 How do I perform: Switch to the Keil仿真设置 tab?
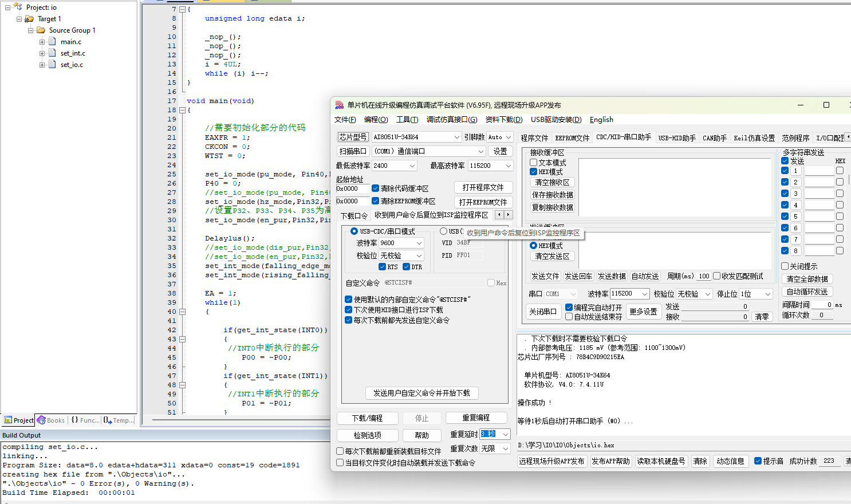(x=754, y=138)
